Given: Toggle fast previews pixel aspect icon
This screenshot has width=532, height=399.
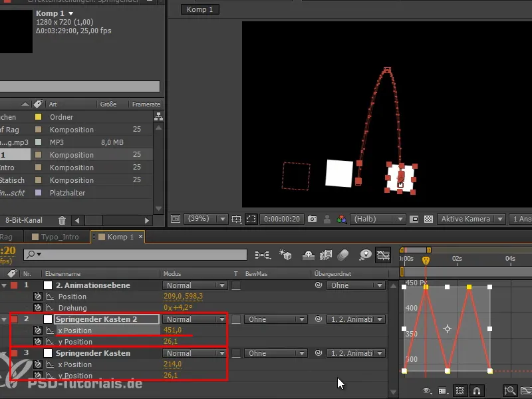Looking at the screenshot, I should [414, 219].
